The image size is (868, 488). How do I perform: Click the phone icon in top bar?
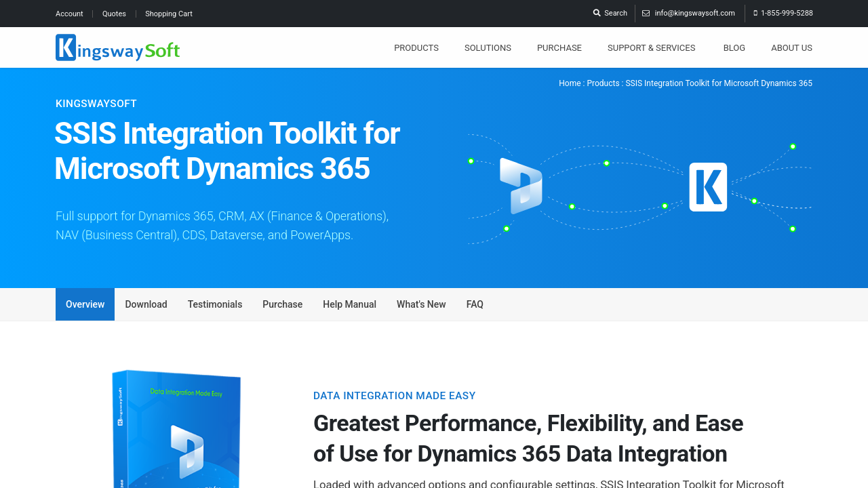click(x=755, y=14)
